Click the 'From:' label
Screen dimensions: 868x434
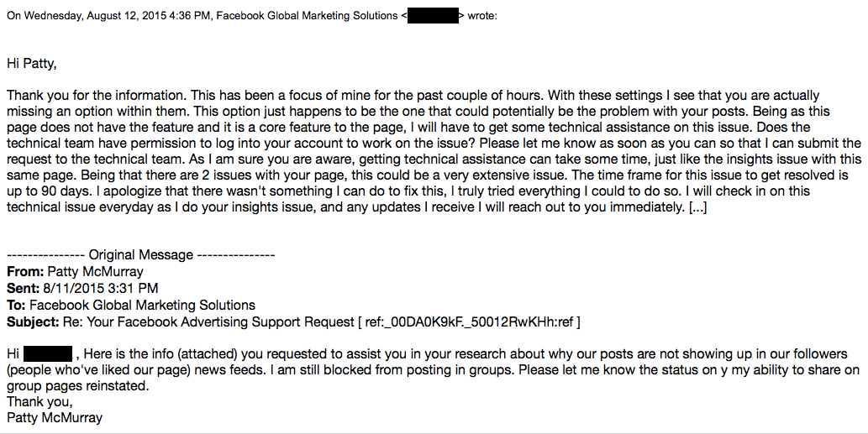point(25,271)
